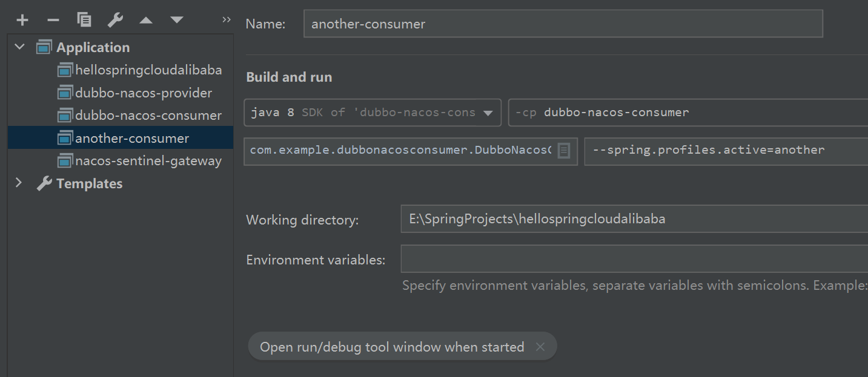Open the java 8 SDK dropdown
This screenshot has width=868, height=377.
click(x=373, y=113)
